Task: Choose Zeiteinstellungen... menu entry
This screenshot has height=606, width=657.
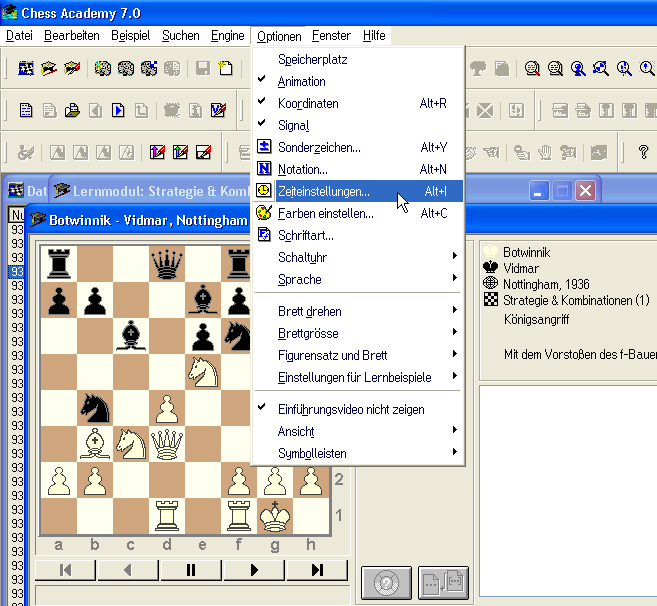Action: click(359, 191)
